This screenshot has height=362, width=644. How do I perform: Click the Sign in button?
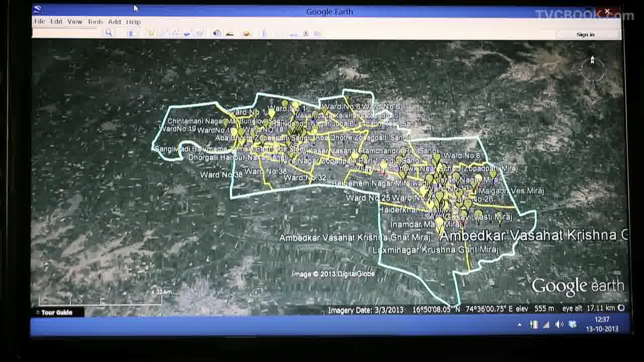(x=586, y=34)
